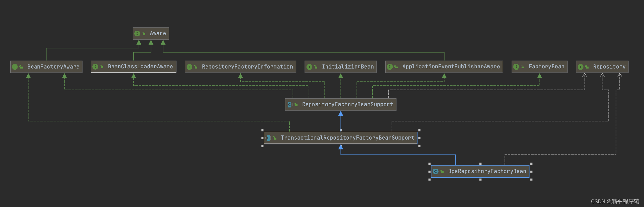The image size is (644, 207).
Task: Click the public visibility icon on RepositoryFactoryInformation
Action: click(x=196, y=67)
